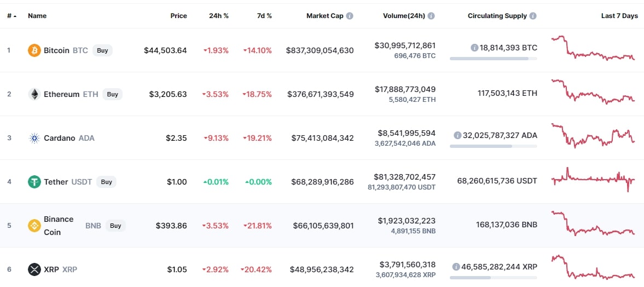644x287 pixels.
Task: Click Bitcoin 7d change 14.10%
Action: pyautogui.click(x=258, y=50)
